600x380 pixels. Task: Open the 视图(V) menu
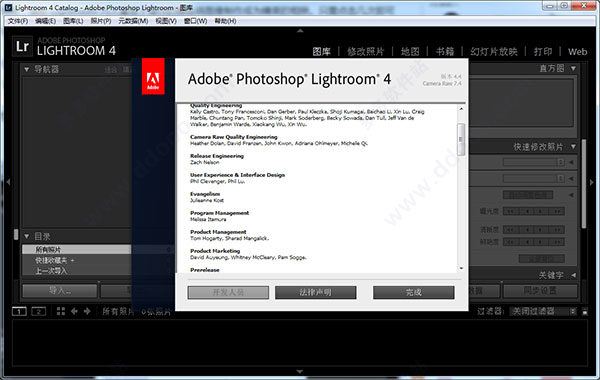(x=166, y=21)
